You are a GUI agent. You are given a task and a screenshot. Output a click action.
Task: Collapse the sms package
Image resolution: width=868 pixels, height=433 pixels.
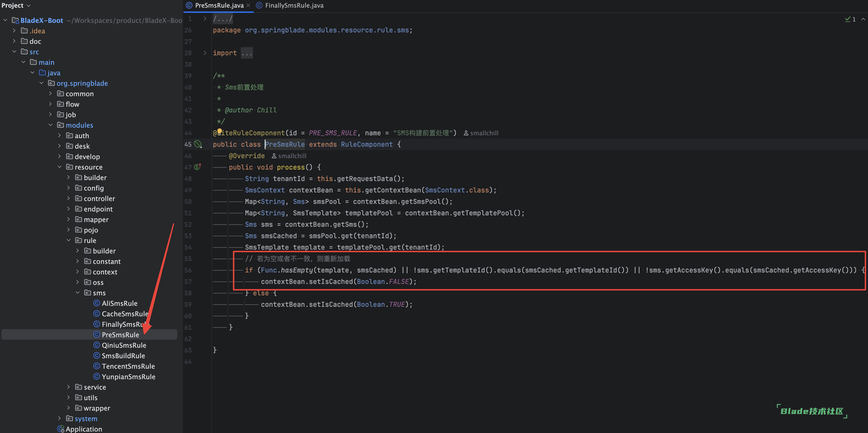tap(78, 292)
